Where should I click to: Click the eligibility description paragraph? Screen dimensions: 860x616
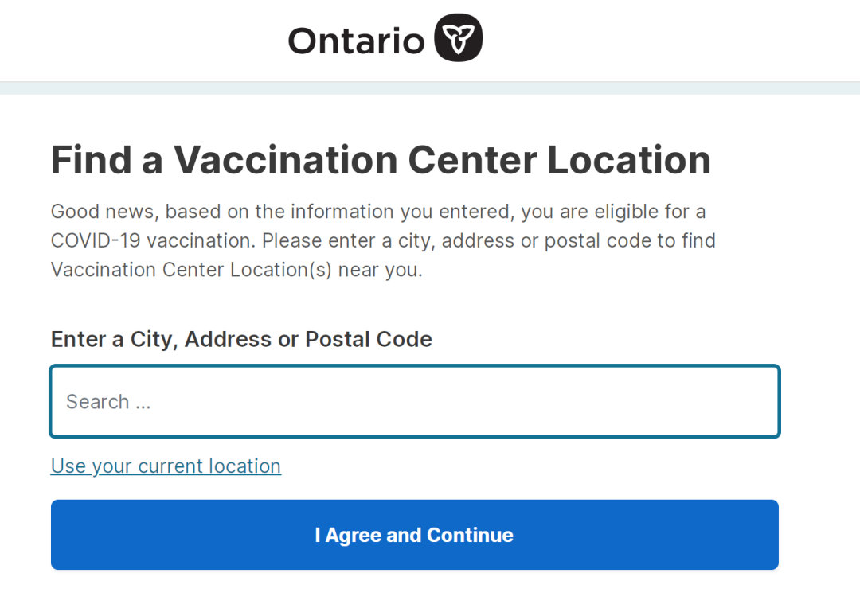(x=382, y=240)
